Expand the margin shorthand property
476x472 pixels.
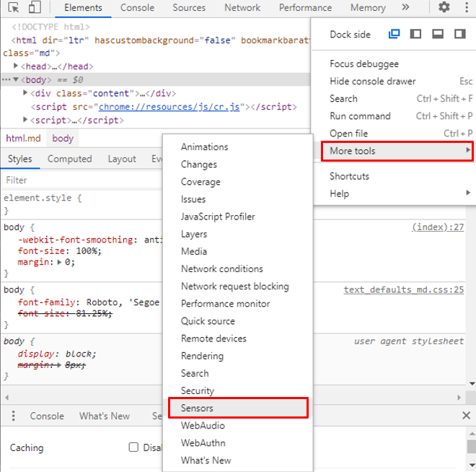(59, 262)
